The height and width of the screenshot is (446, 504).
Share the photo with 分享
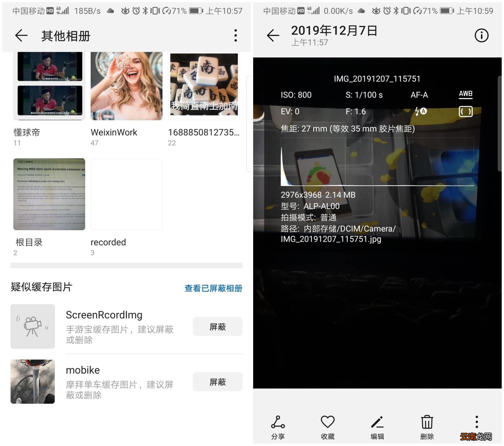(x=278, y=428)
